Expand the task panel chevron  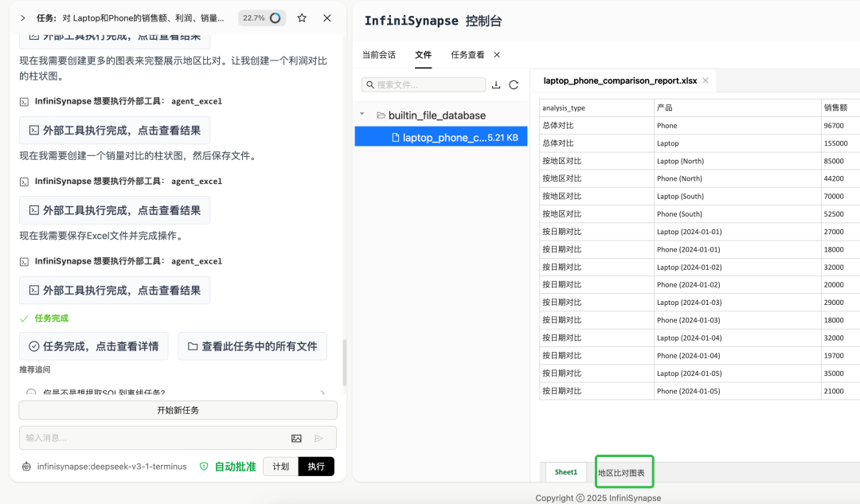[22, 18]
